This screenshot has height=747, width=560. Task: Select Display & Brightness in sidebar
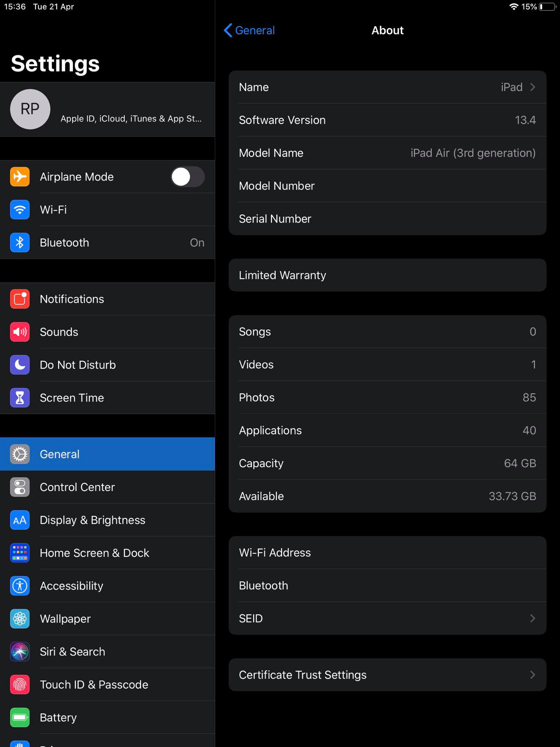click(93, 520)
